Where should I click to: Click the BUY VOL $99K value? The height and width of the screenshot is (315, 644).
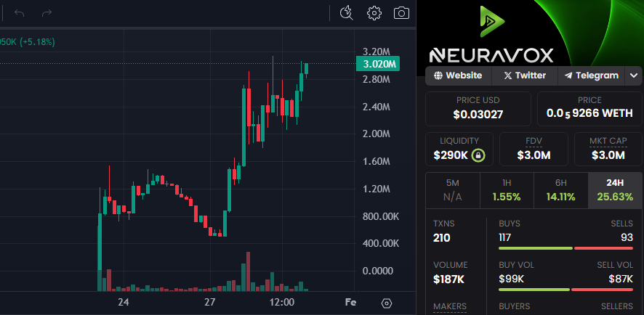click(511, 279)
